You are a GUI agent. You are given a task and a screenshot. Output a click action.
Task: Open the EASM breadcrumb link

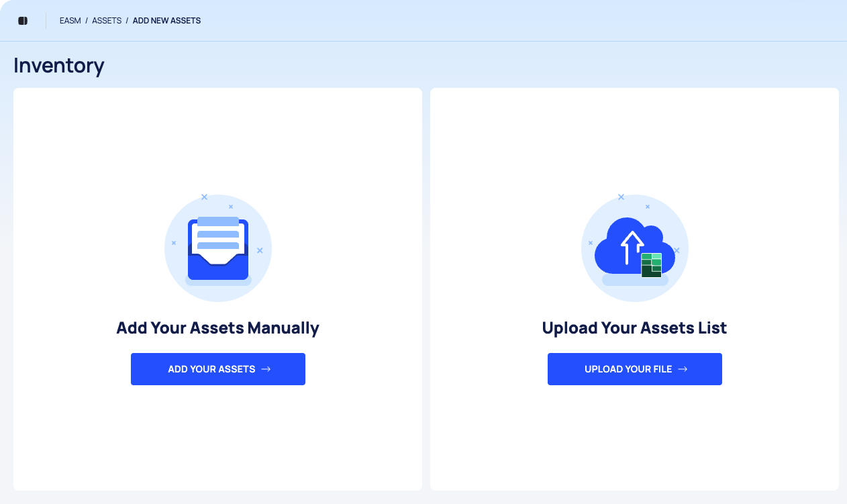click(x=70, y=21)
